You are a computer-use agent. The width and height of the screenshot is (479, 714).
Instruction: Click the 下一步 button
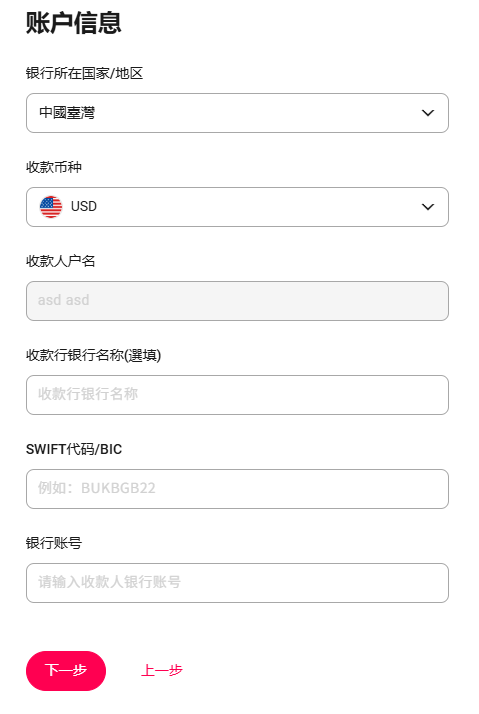coord(66,671)
